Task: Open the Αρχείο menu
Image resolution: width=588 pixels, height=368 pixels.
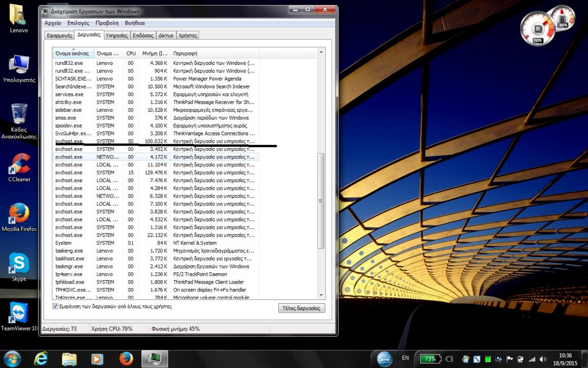Action: pyautogui.click(x=53, y=23)
